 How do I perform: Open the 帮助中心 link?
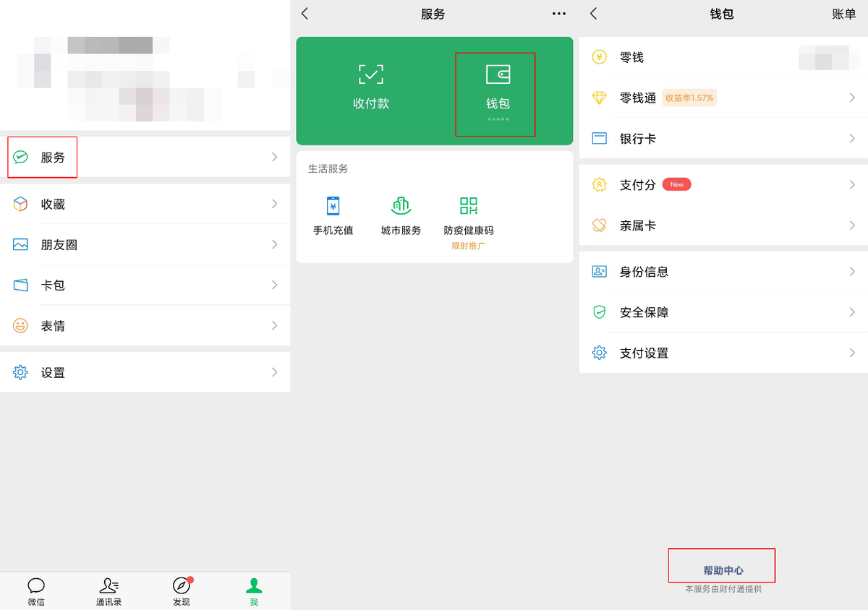point(723,570)
